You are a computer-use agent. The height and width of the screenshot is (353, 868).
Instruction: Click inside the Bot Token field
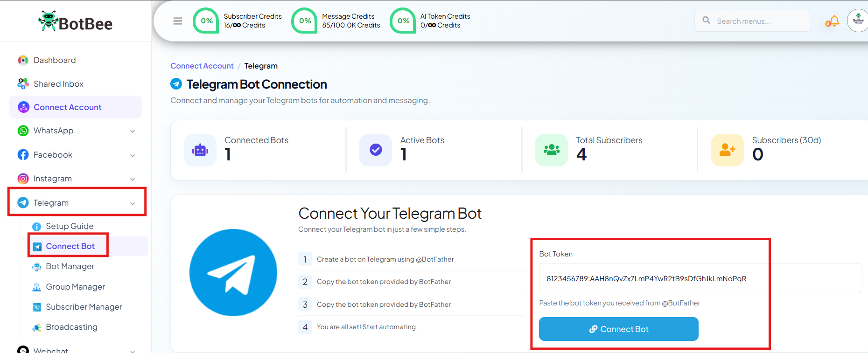pyautogui.click(x=700, y=278)
